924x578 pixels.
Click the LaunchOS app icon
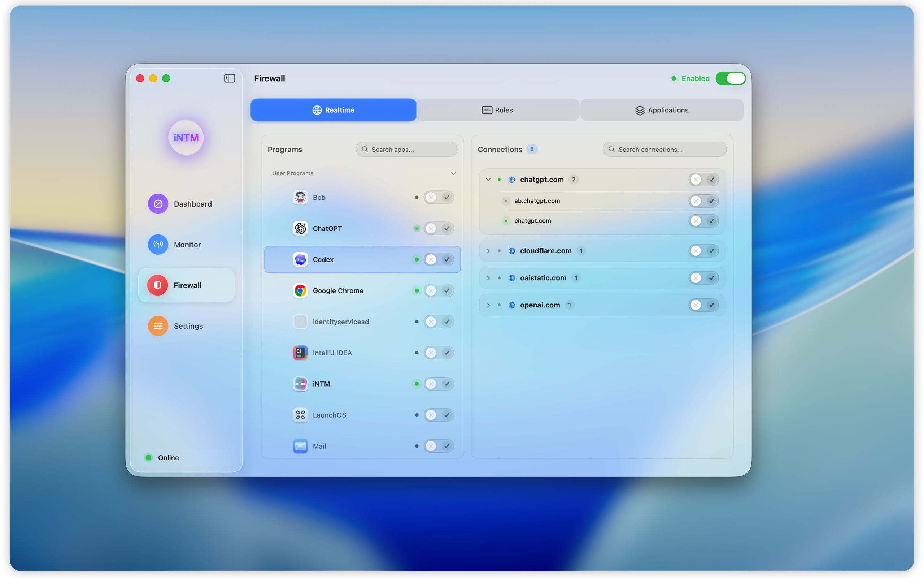[x=301, y=415]
